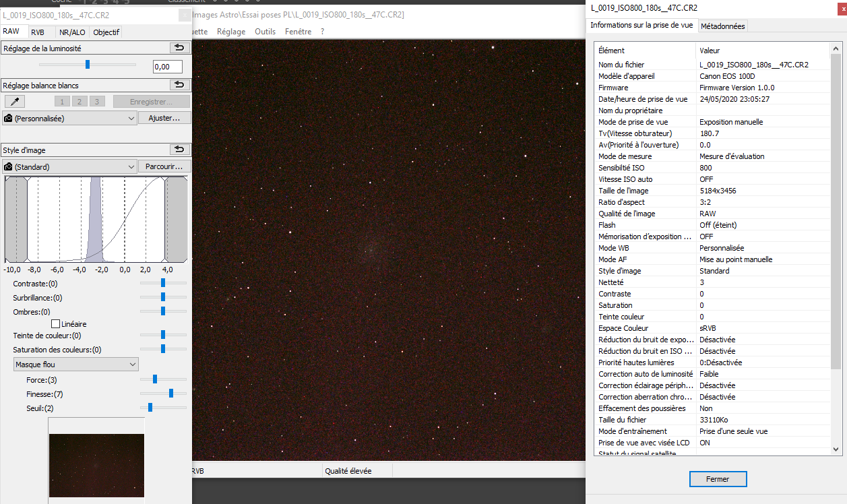847x504 pixels.
Task: Reset the white balance adjustment (Réglage balance blancs)
Action: tap(179, 85)
